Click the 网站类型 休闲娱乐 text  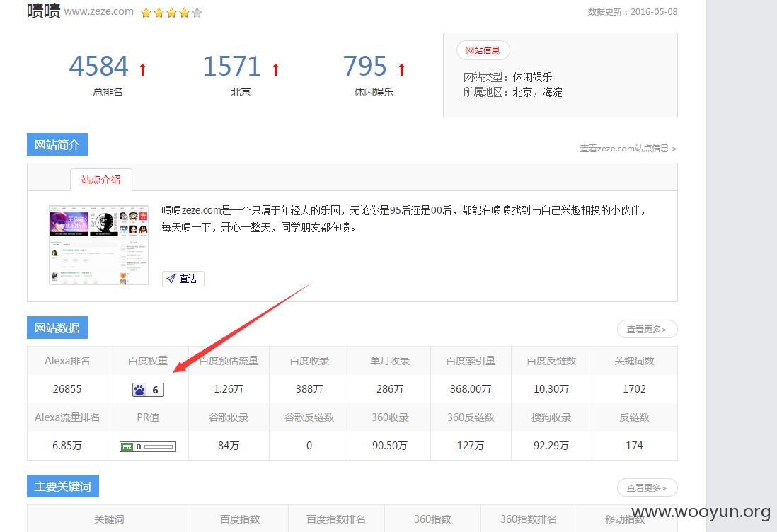tap(507, 77)
